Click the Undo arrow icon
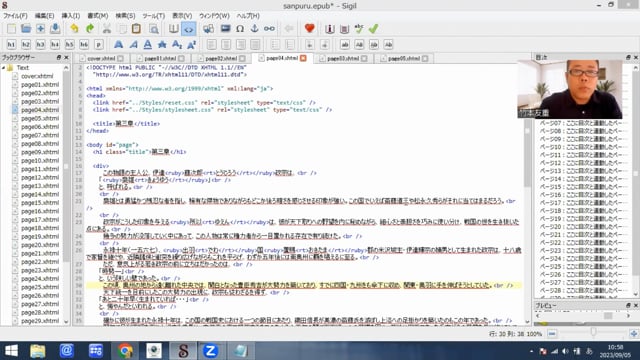 coord(74,29)
